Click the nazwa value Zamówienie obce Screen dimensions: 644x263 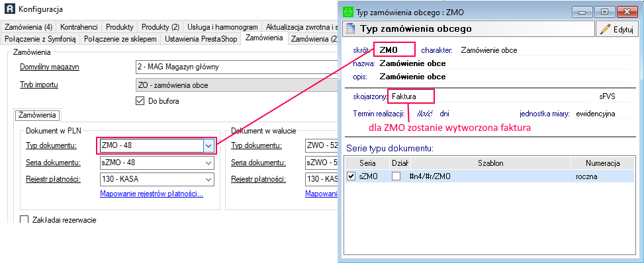click(412, 63)
